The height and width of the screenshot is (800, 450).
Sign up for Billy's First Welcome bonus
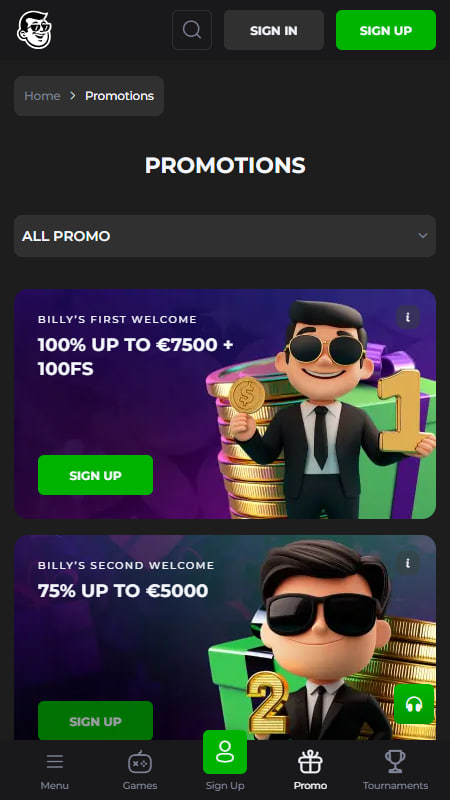pos(95,475)
